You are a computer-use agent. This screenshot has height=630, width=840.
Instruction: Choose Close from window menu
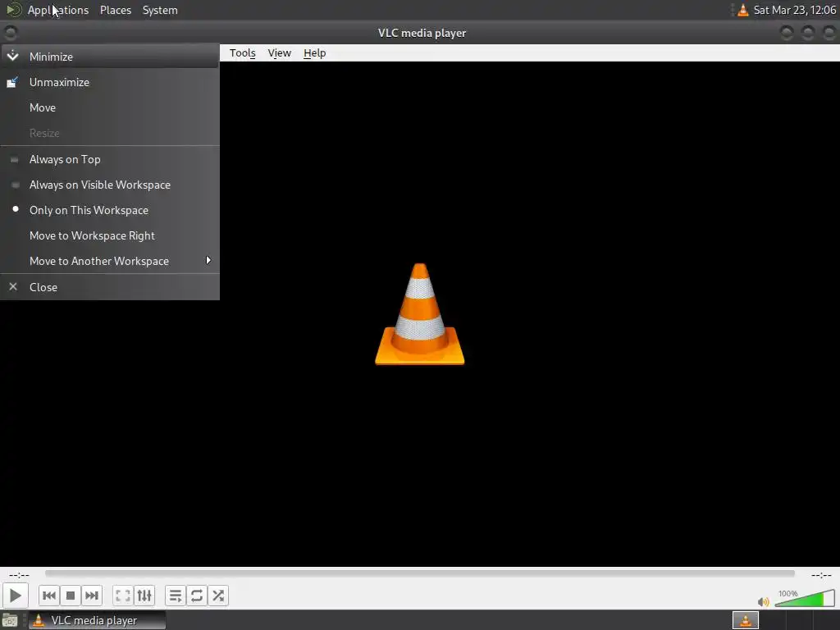pos(110,287)
